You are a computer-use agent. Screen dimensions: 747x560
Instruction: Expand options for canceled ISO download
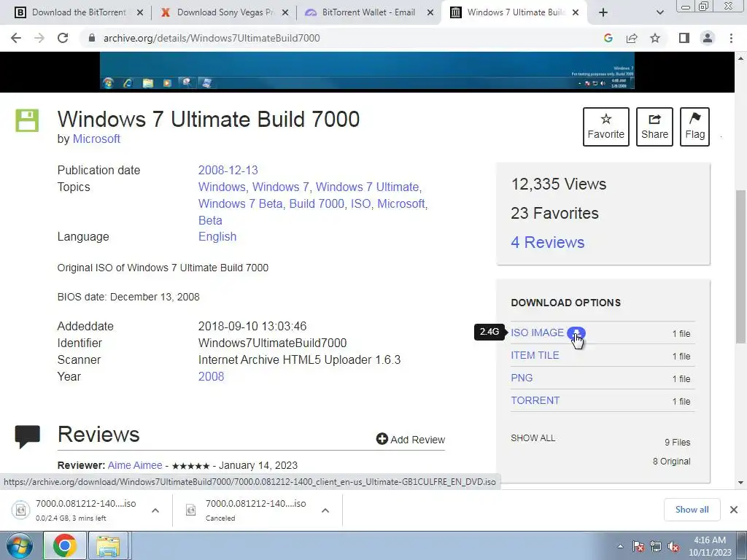(325, 510)
